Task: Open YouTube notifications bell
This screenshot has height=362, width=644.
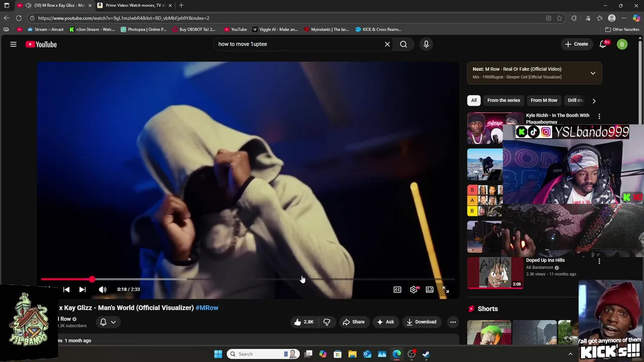Action: pos(603,44)
